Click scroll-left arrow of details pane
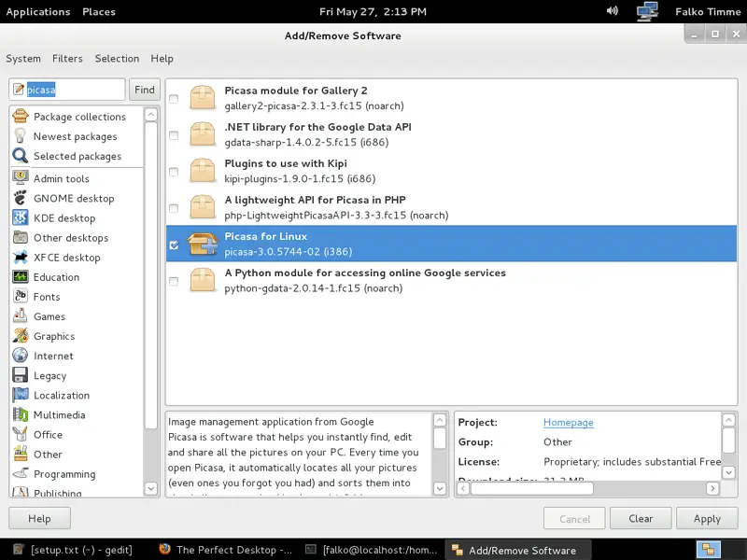Image resolution: width=747 pixels, height=560 pixels. coord(463,488)
